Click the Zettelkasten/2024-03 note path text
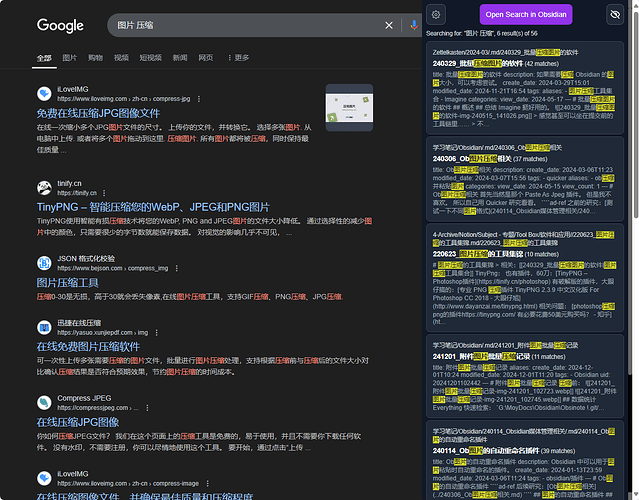This screenshot has width=639, height=500. [x=505, y=53]
